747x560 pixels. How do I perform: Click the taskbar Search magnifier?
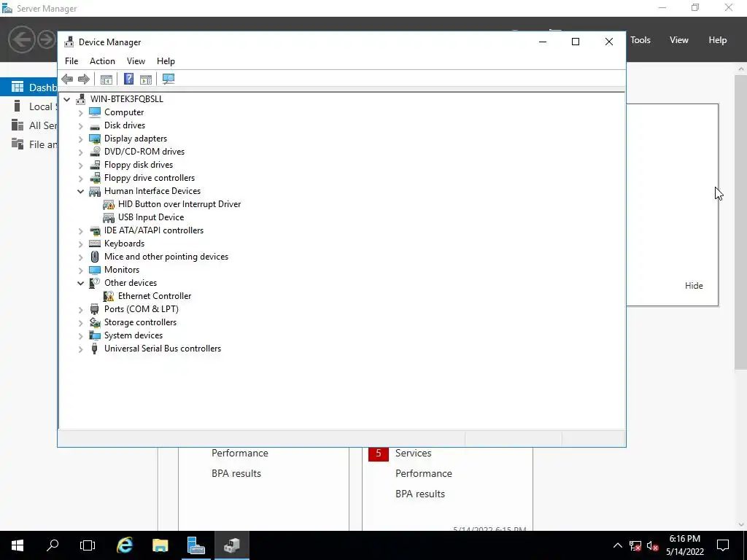coord(53,545)
